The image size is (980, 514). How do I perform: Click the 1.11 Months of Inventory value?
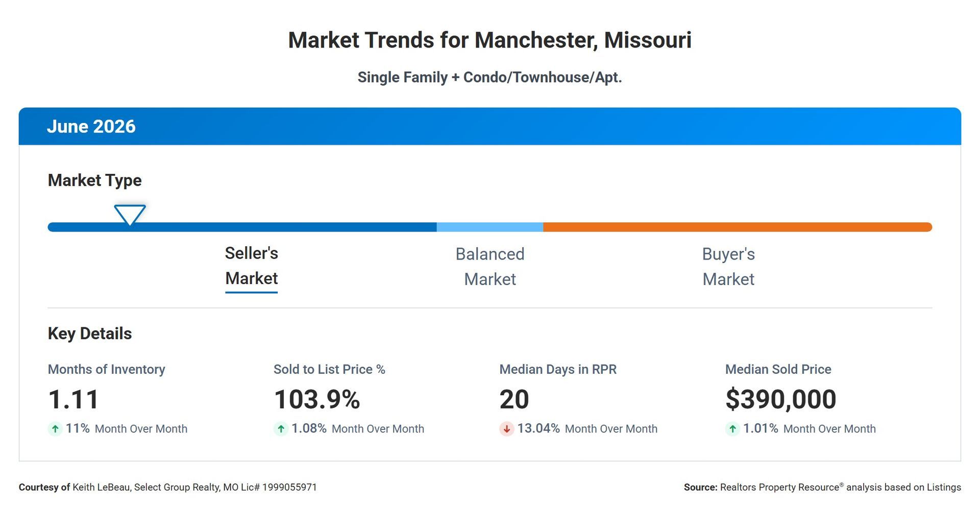(73, 399)
